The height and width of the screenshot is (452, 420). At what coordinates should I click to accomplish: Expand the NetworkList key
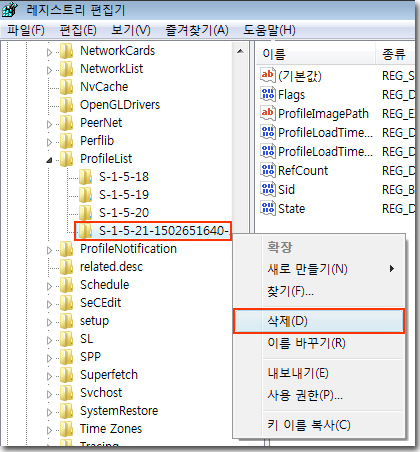coord(49,70)
